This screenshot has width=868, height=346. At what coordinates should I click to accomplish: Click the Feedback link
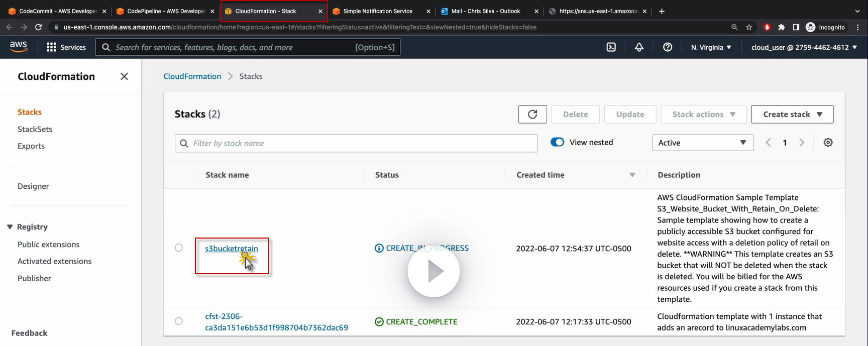(30, 333)
